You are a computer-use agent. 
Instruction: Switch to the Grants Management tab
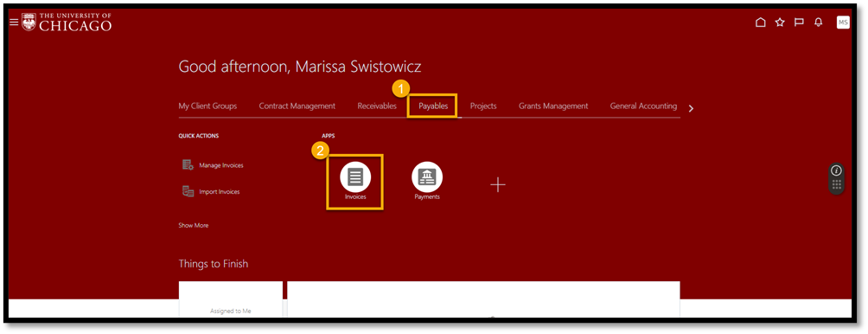pos(553,106)
